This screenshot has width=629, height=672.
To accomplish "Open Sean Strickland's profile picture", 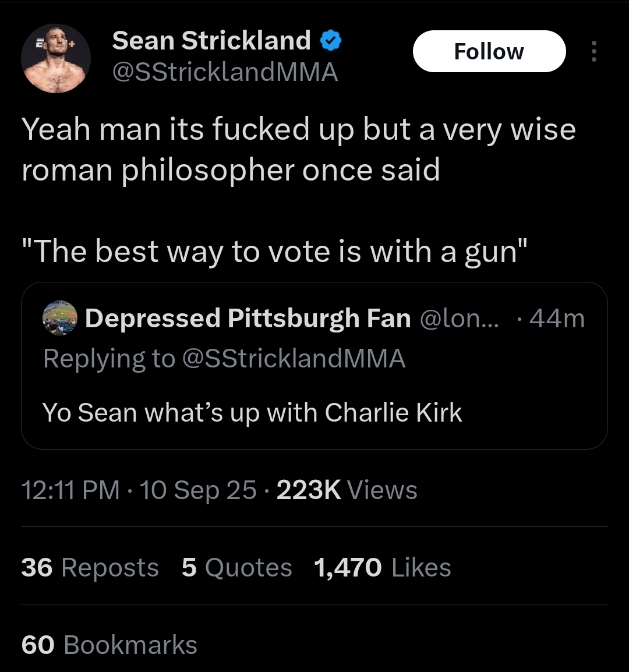I will coord(56,58).
